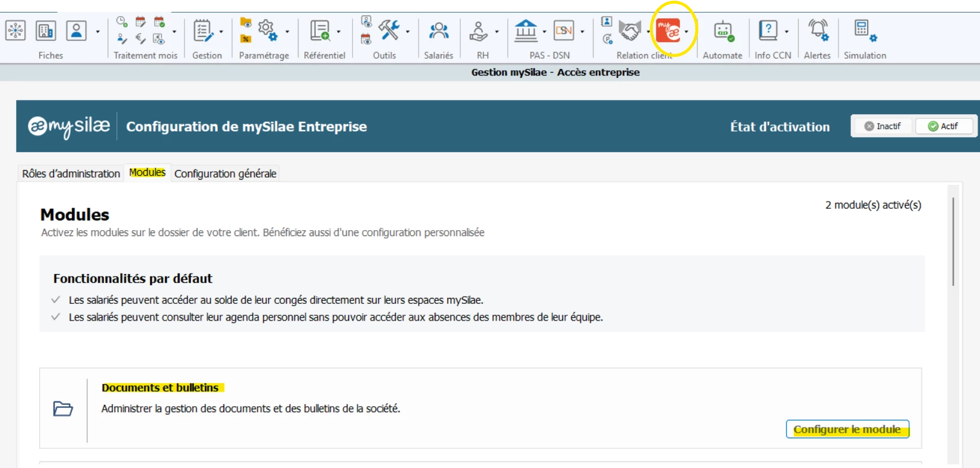Expand the dropdown arrow beside the bank icon
Screen dimensions: 980x468
point(544,32)
